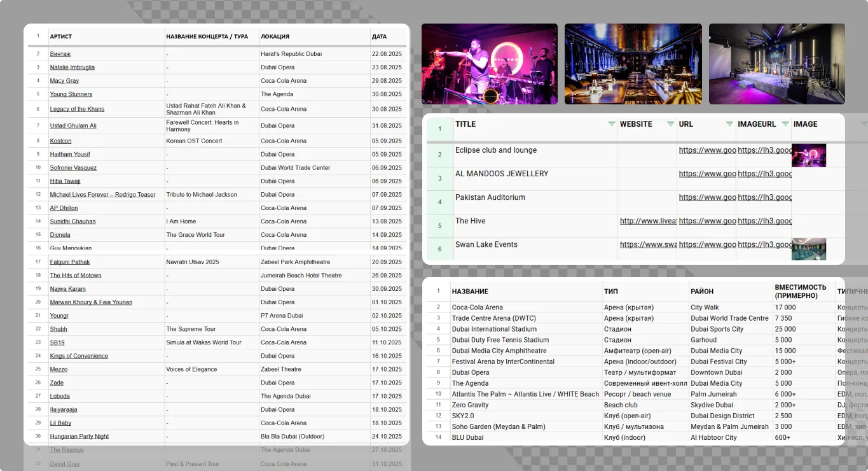The width and height of the screenshot is (868, 471).
Task: Select the 'Korean OST Concert' cell
Action: coord(212,141)
